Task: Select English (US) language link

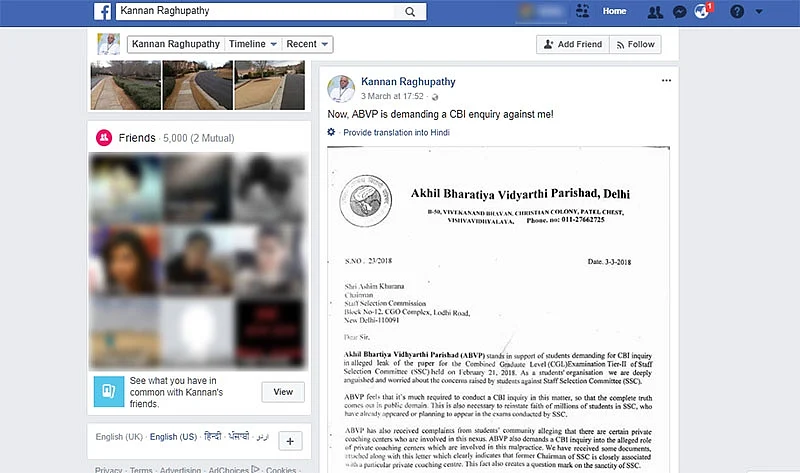Action: 173,437
